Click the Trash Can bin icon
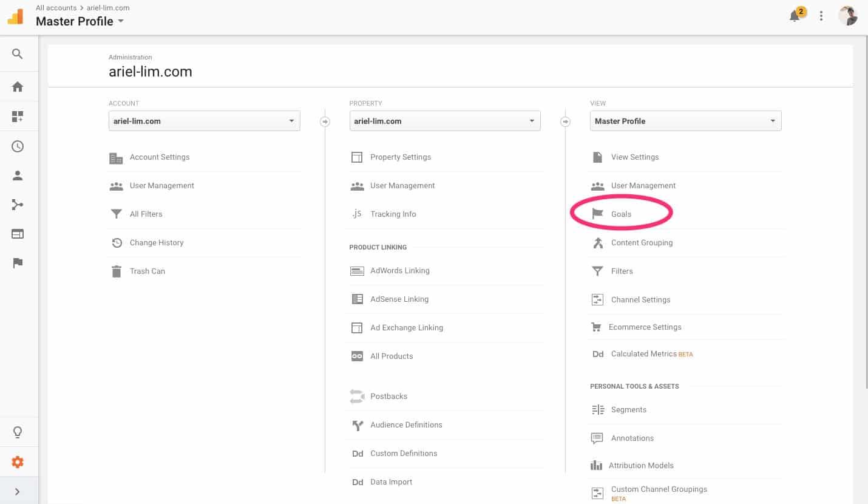This screenshot has height=504, width=868. (x=117, y=271)
